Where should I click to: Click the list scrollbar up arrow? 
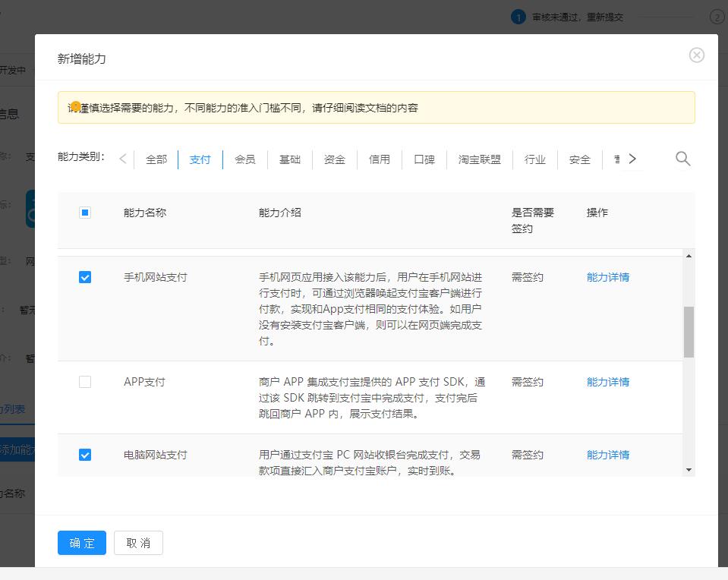(689, 256)
